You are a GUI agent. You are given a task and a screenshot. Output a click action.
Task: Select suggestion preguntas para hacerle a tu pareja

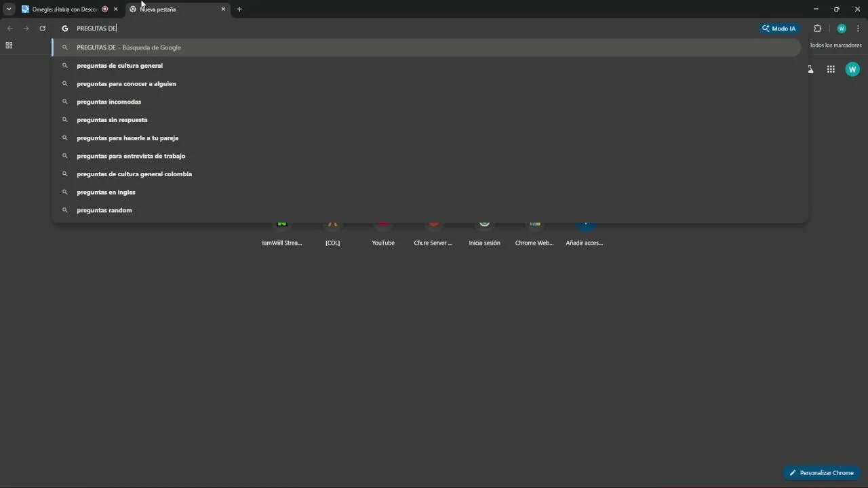pos(427,138)
